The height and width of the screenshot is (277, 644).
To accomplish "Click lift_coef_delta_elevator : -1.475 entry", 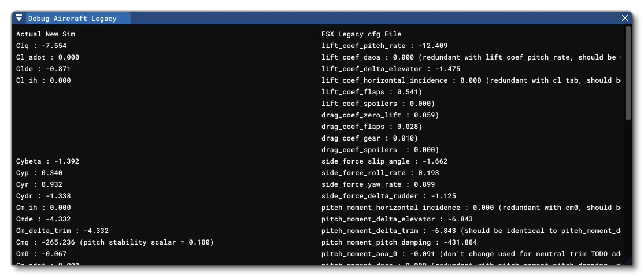I will coord(391,69).
